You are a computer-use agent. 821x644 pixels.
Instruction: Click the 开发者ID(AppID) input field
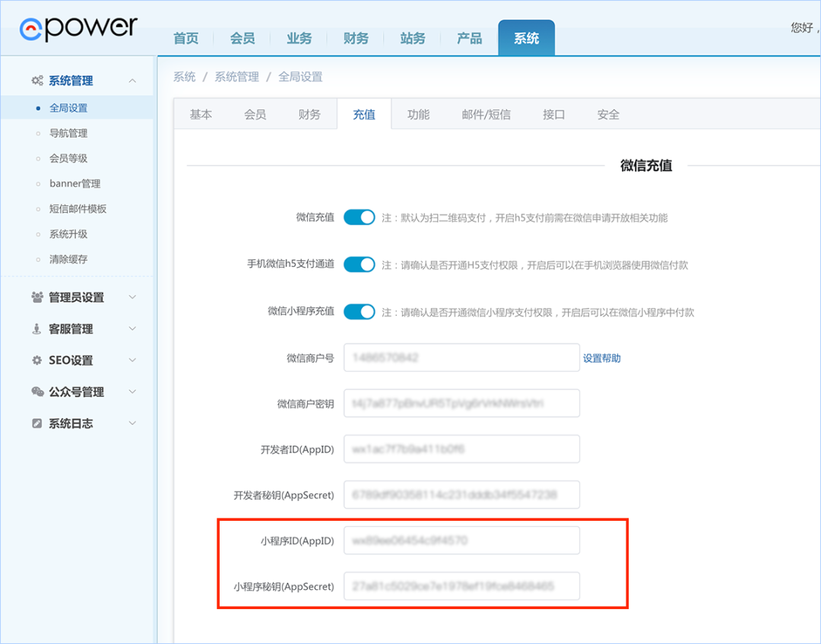coord(461,449)
